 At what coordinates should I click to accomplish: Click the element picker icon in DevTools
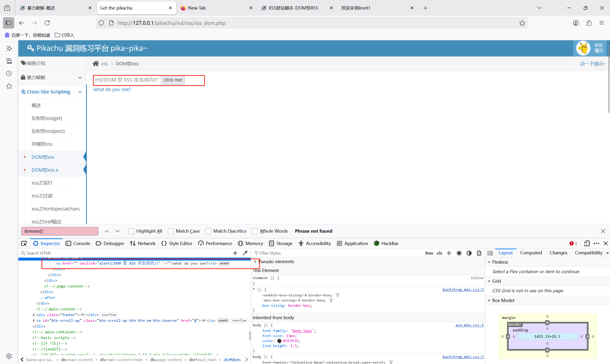click(24, 243)
